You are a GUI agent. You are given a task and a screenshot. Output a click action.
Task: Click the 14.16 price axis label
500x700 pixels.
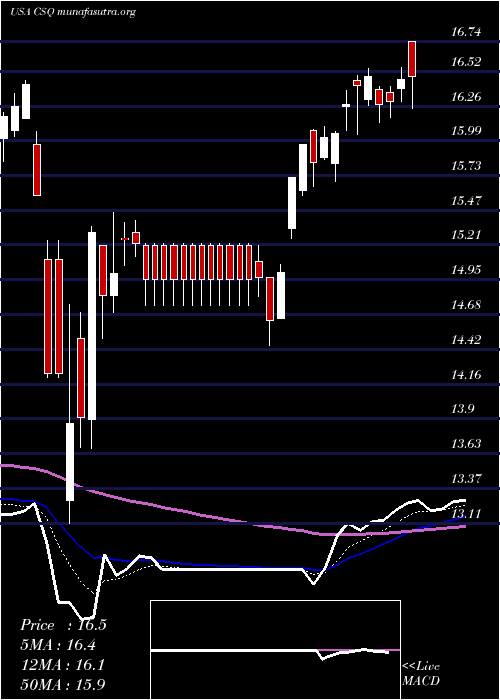coord(467,374)
